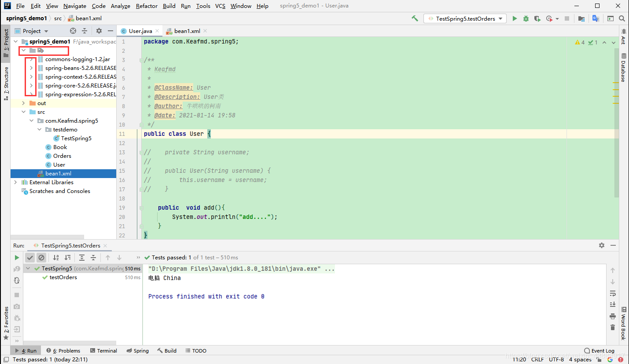The width and height of the screenshot is (629, 364).
Task: Click the Translate icon in the toolbar
Action: [x=596, y=18]
